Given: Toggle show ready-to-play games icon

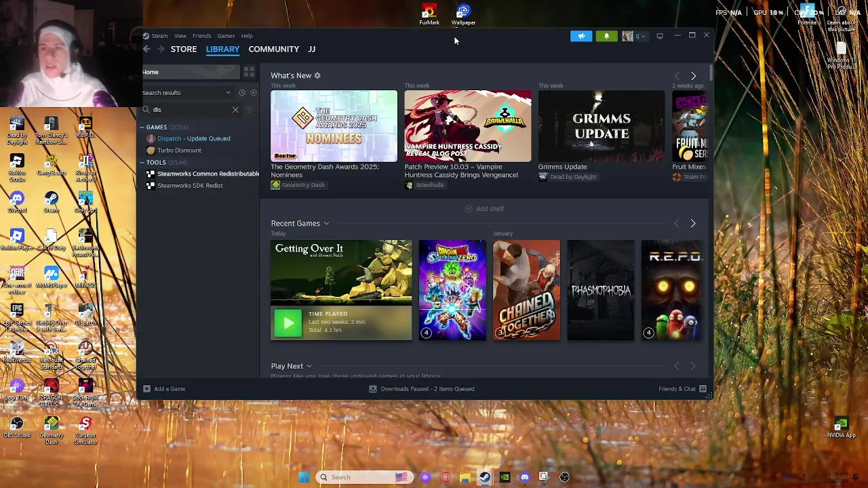Looking at the screenshot, I should point(253,92).
